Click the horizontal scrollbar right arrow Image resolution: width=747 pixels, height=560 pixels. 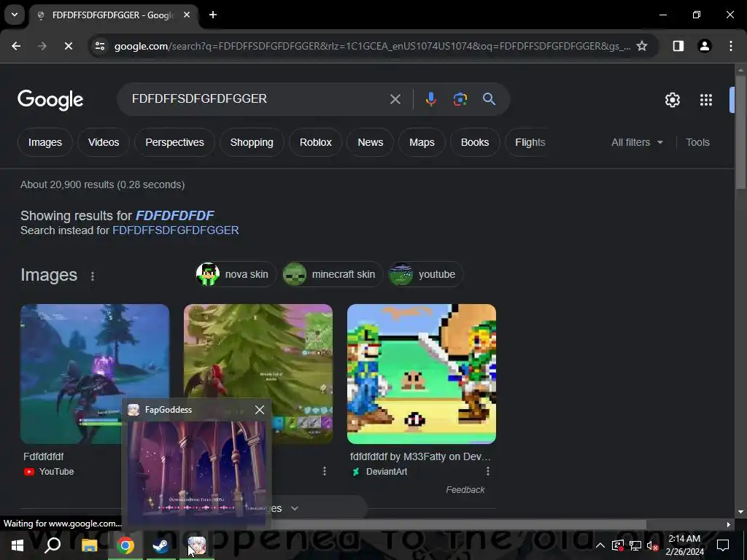coord(729,525)
